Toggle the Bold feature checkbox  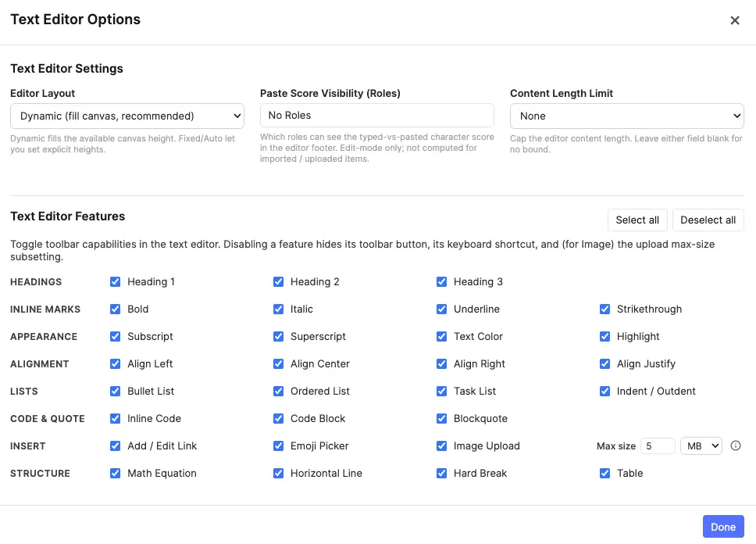click(x=115, y=309)
